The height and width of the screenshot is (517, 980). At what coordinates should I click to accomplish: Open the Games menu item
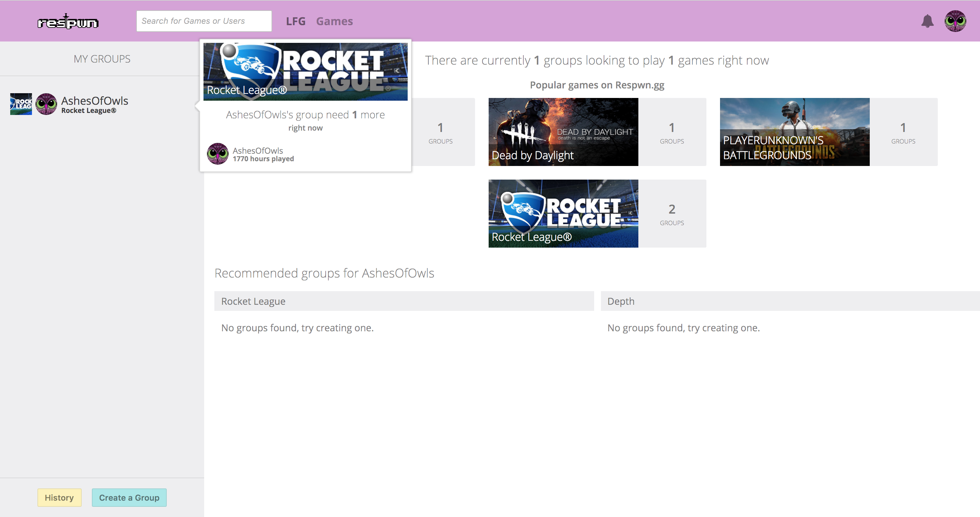point(334,21)
